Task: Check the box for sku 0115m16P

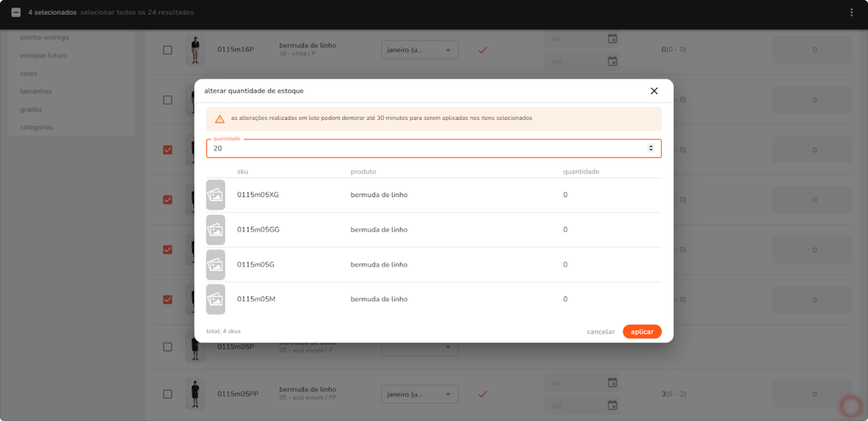Action: coord(168,50)
